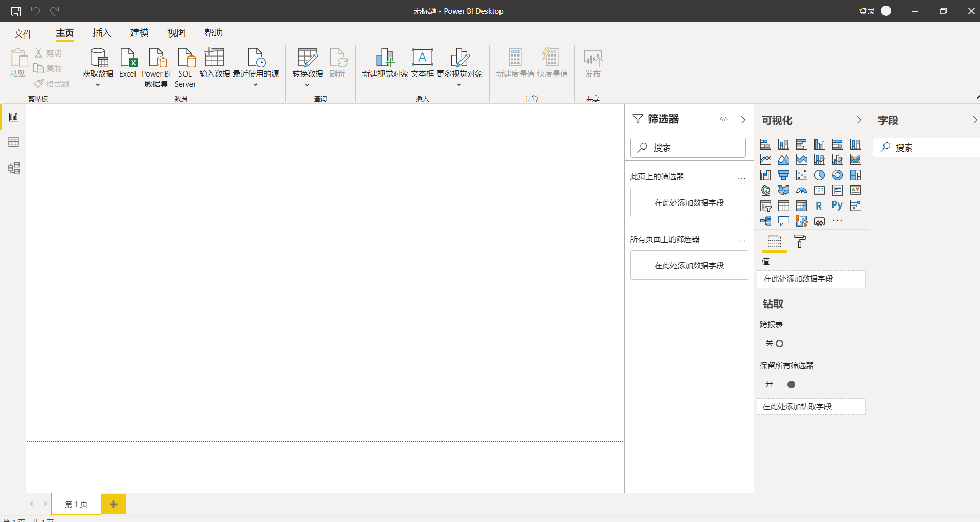The width and height of the screenshot is (980, 522).
Task: Collapse the 字段 pane
Action: tap(974, 120)
